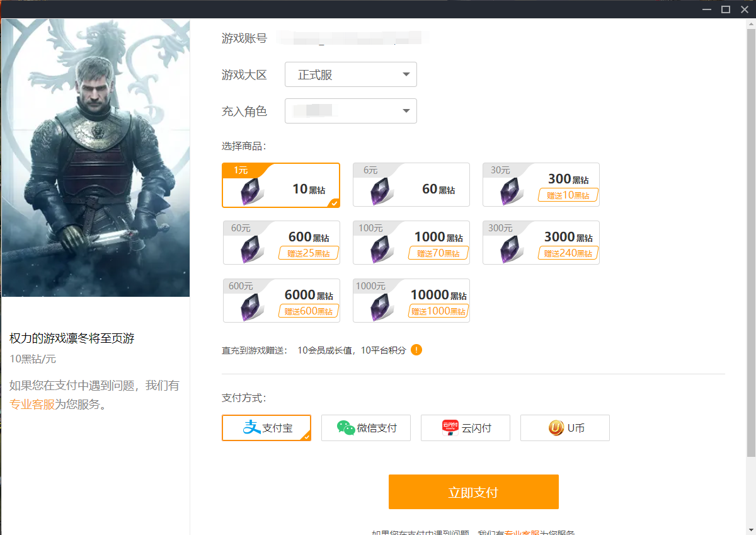Viewport: 756px width, 535px height.
Task: Click the 选择商品 section heading
Action: tap(244, 146)
